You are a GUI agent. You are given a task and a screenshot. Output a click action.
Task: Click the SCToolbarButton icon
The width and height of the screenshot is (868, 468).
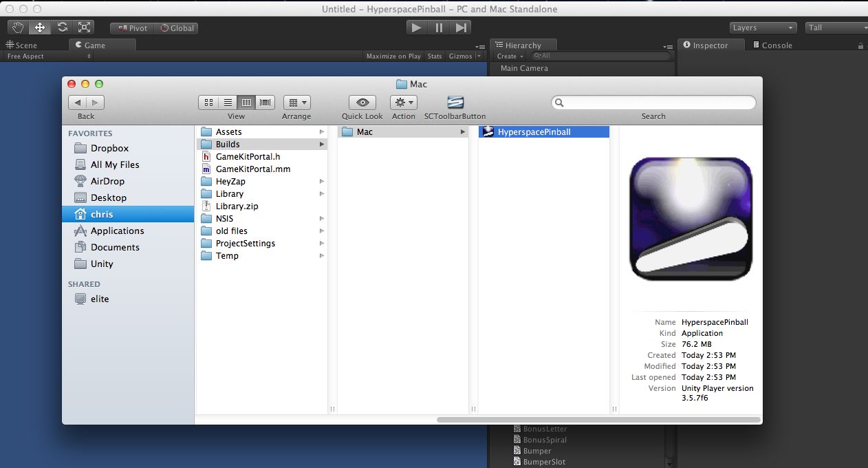click(454, 103)
